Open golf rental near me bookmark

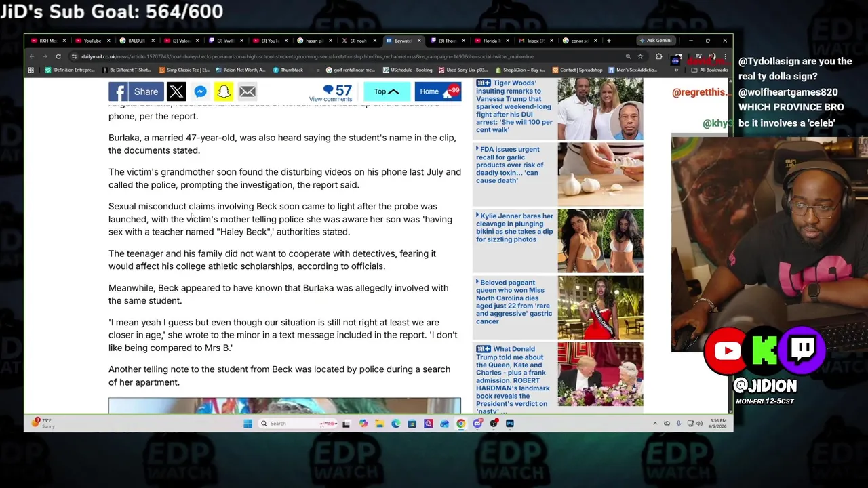point(350,70)
